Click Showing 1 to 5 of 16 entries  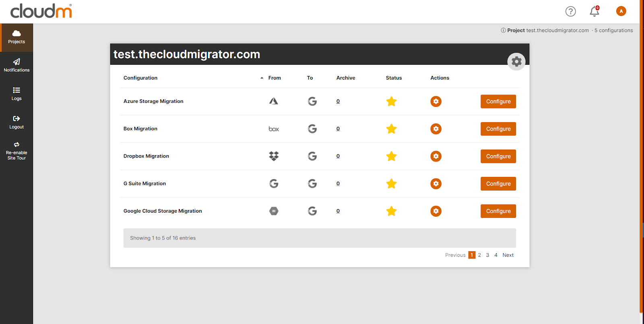pos(163,238)
